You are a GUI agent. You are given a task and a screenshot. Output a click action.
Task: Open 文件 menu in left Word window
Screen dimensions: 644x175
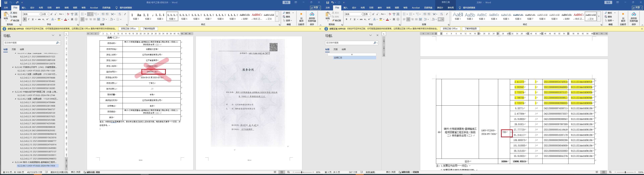tap(6, 8)
